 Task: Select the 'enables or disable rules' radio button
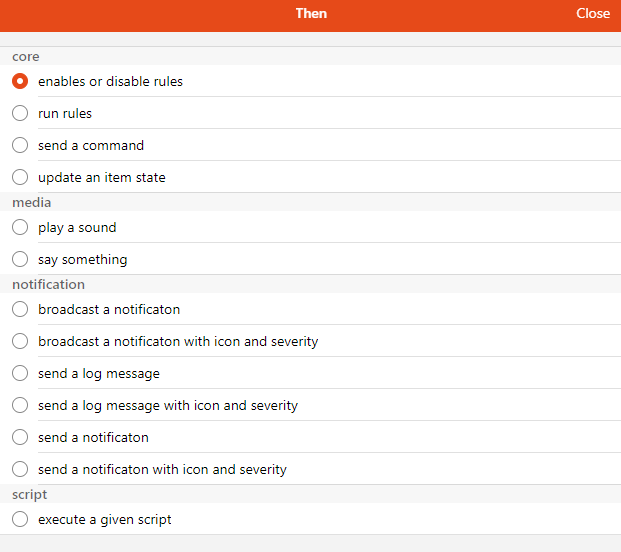pos(20,81)
